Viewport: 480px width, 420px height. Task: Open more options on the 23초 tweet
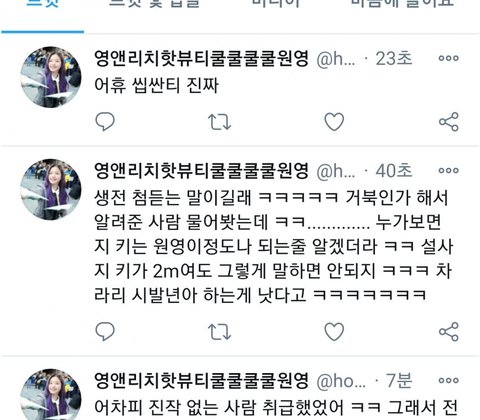[x=448, y=58]
